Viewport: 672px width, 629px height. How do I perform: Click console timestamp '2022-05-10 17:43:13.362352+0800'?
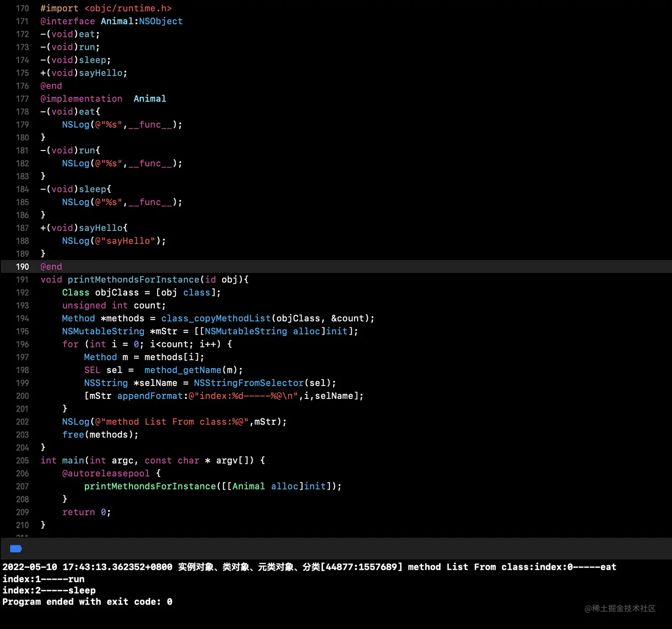[87, 567]
